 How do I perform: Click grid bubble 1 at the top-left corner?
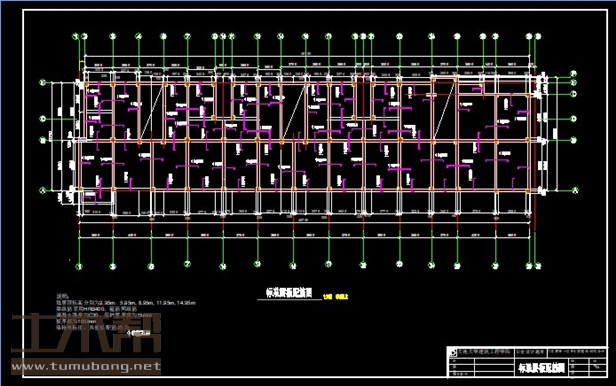point(75,37)
